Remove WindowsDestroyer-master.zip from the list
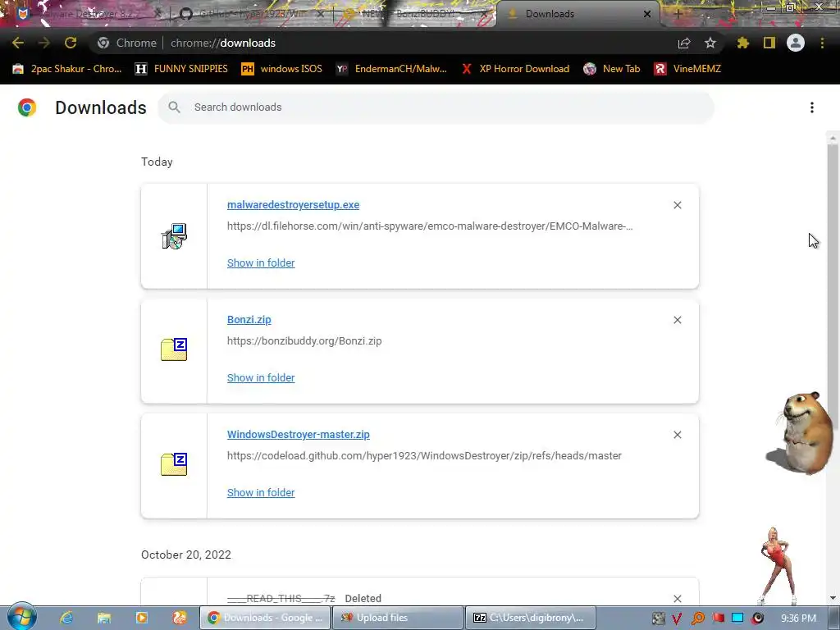This screenshot has width=840, height=630. [x=677, y=435]
